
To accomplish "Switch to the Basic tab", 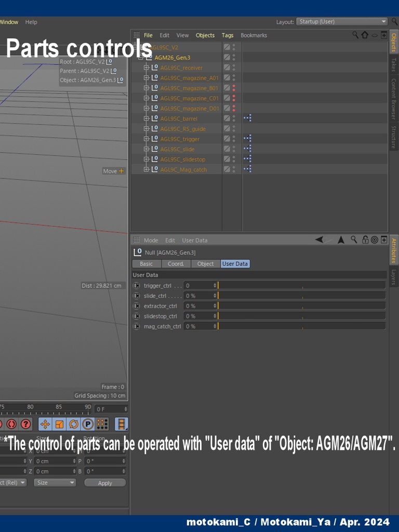I will [146, 263].
